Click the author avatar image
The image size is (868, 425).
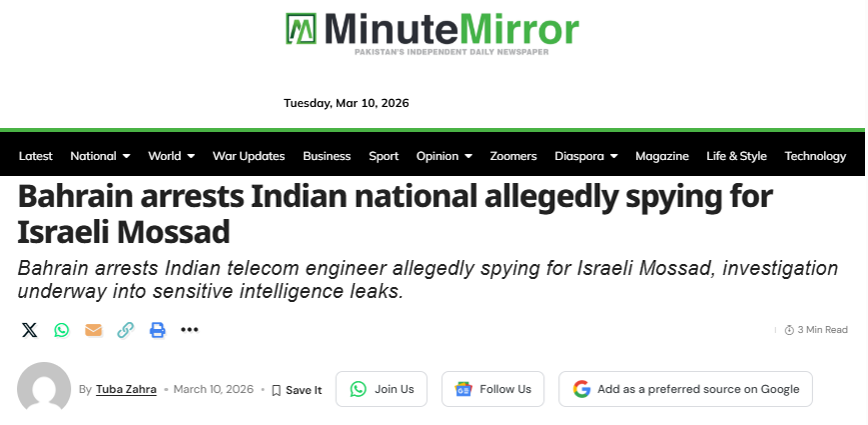click(x=44, y=389)
